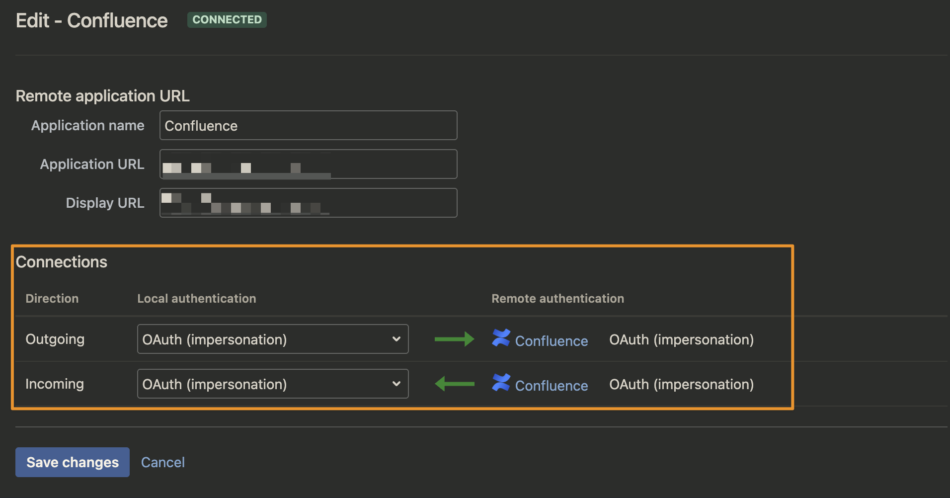Click the Direction column header
Screen dimensions: 950x498
(52, 299)
